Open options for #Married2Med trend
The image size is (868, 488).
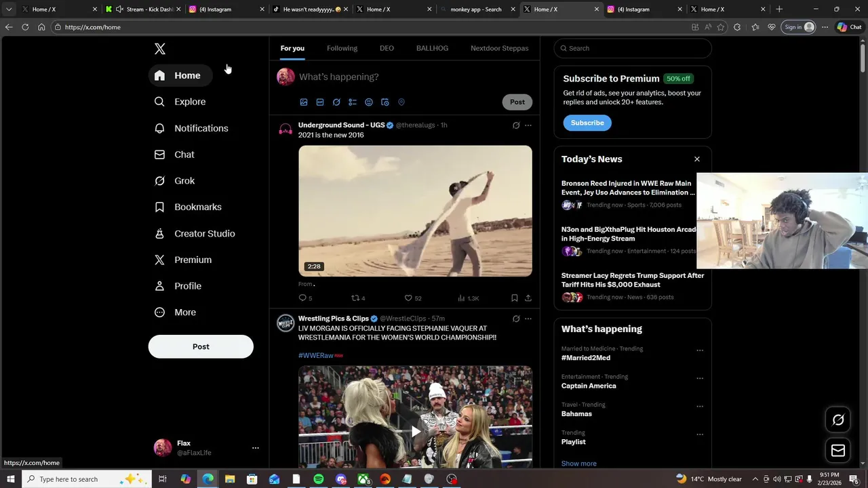point(700,351)
